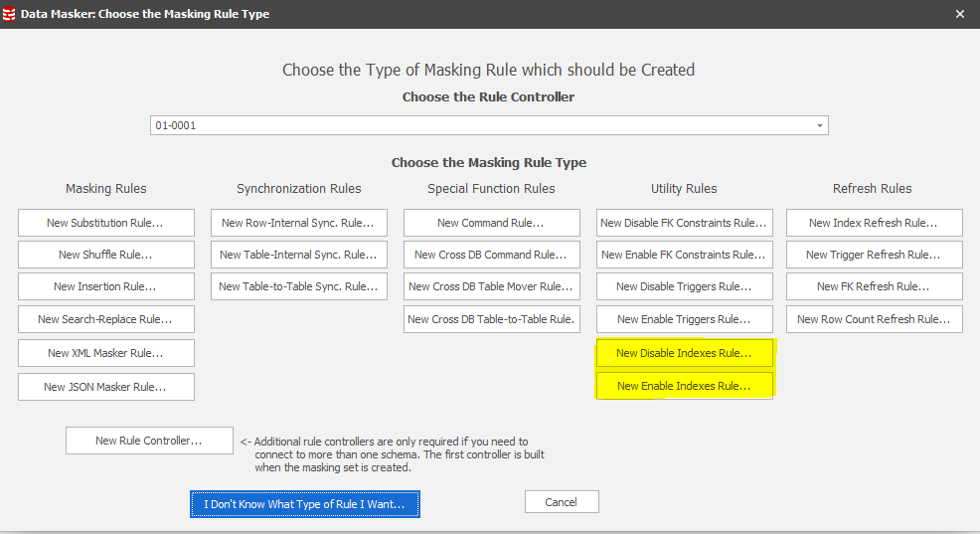Select highlighted New Disable Indexes Rule
Screen dimensions: 980x534
pos(684,353)
